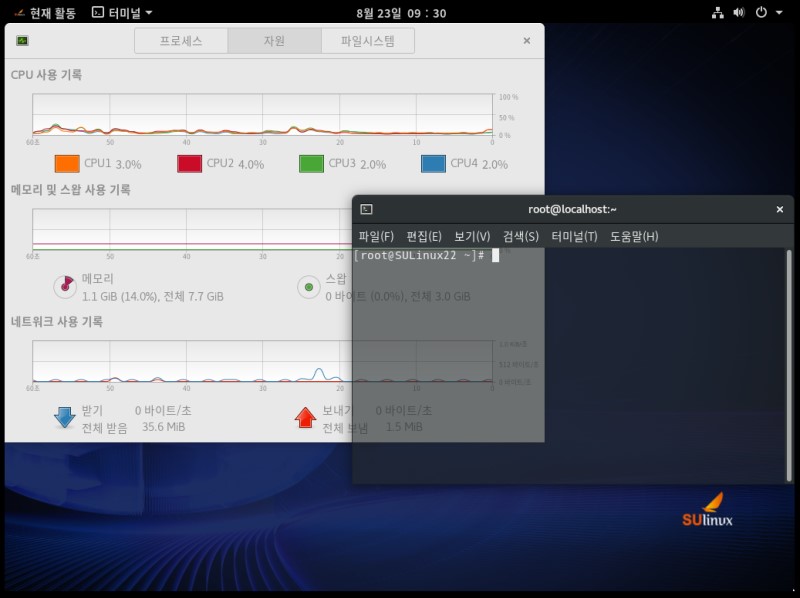The height and width of the screenshot is (598, 800).
Task: Click the blue CPU4 color swatch
Action: coord(433,164)
